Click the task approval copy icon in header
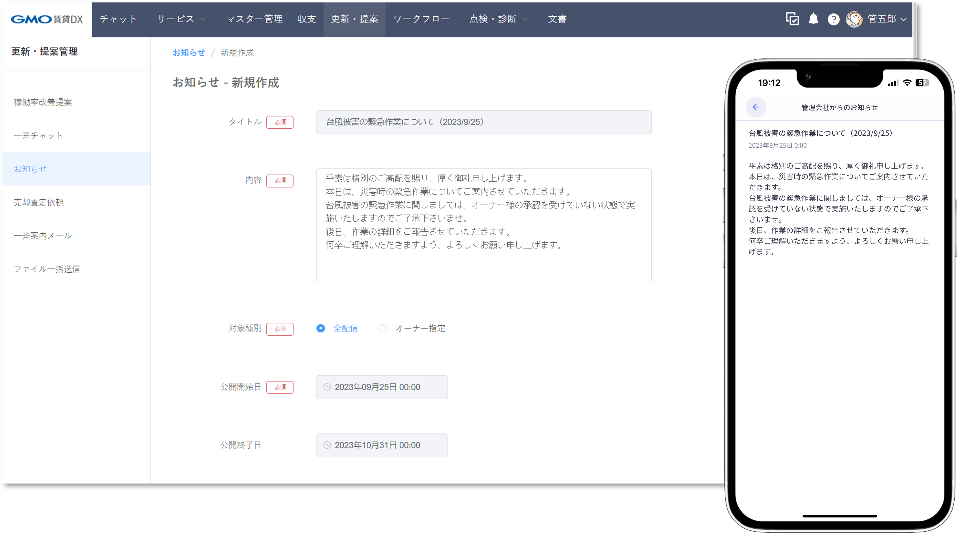980x557 pixels. (x=792, y=19)
